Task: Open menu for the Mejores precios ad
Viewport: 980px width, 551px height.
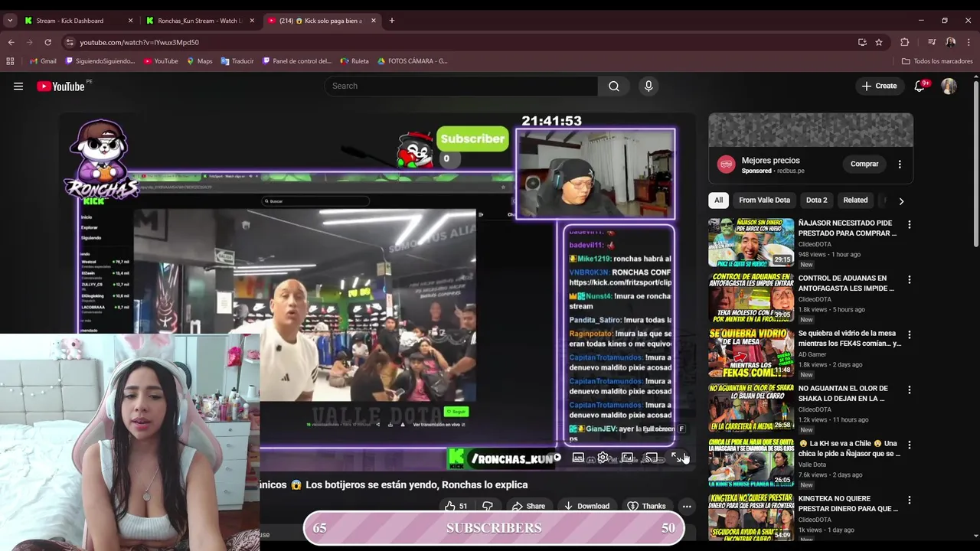Action: (900, 164)
